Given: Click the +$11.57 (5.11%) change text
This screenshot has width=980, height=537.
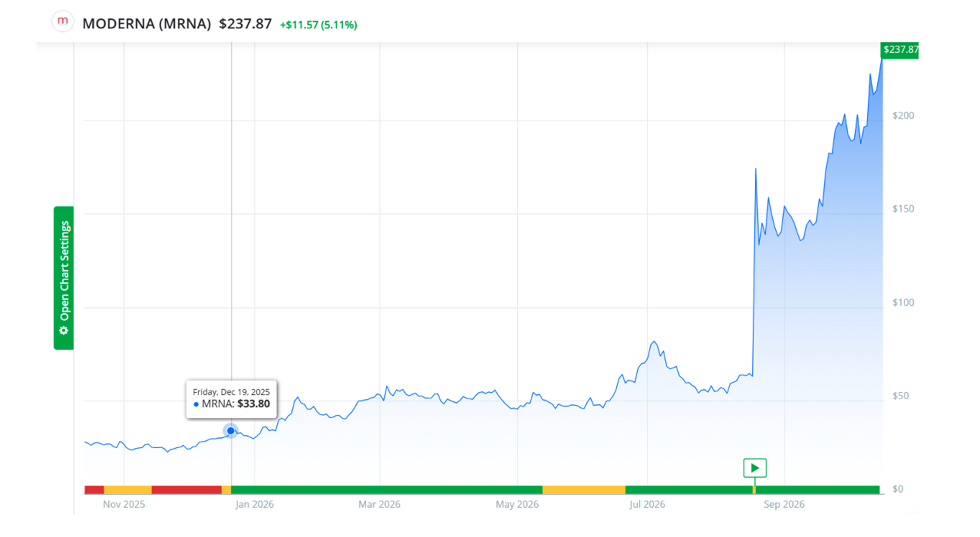Looking at the screenshot, I should point(318,25).
